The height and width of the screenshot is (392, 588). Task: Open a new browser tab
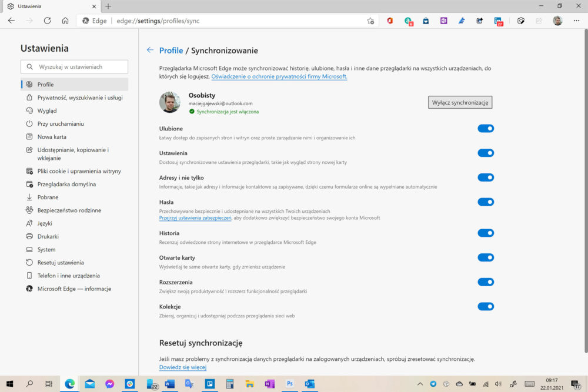coord(108,6)
